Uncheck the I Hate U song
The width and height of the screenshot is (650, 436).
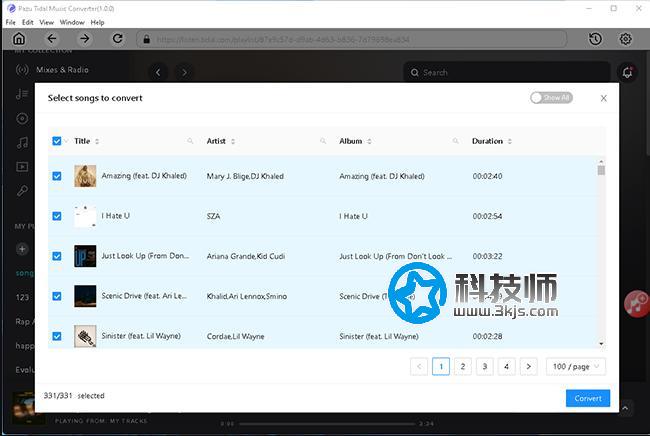pos(57,216)
